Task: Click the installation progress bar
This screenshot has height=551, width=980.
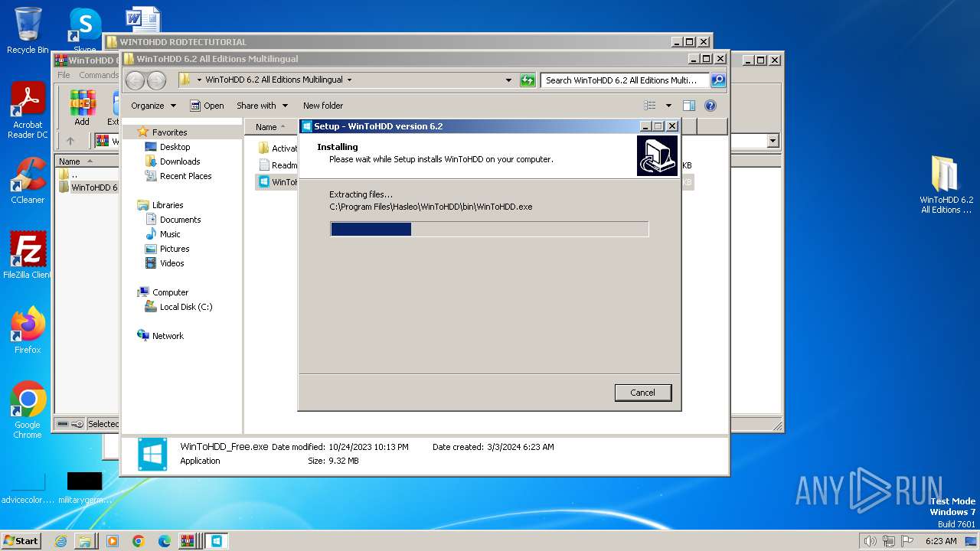Action: click(x=489, y=229)
